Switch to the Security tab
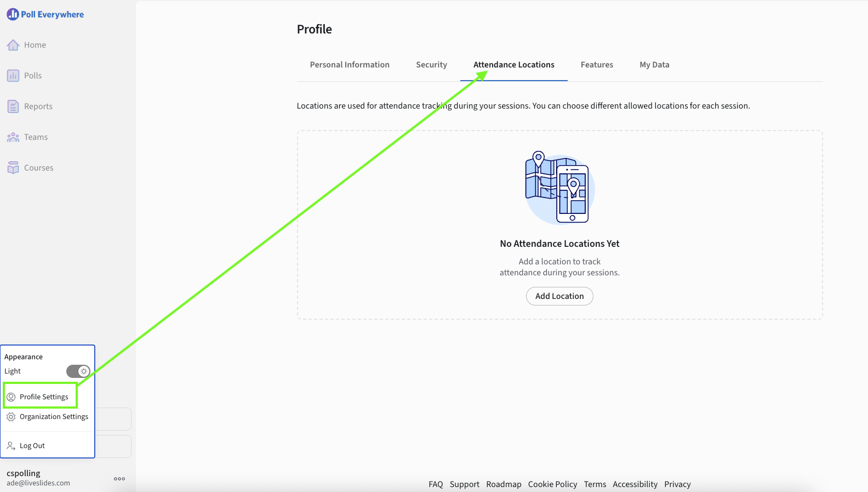The width and height of the screenshot is (868, 492). [x=431, y=65]
